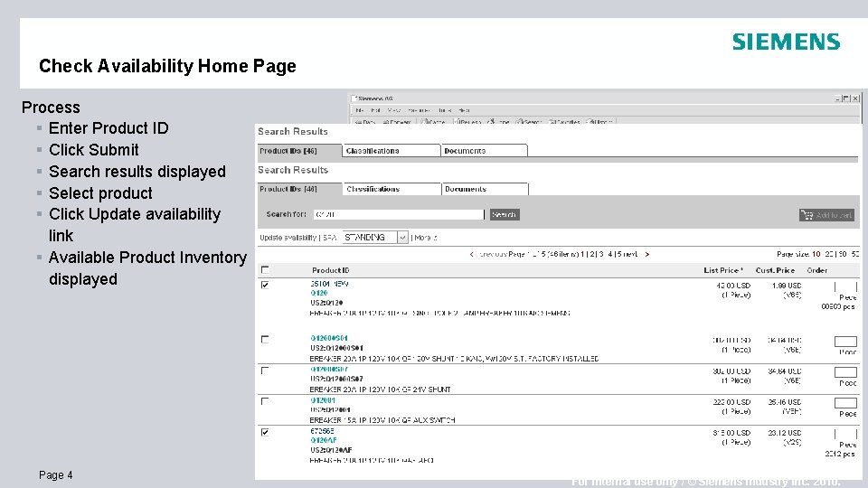
Task: Click the Refresh button in the browser toolbar
Action: 467,122
